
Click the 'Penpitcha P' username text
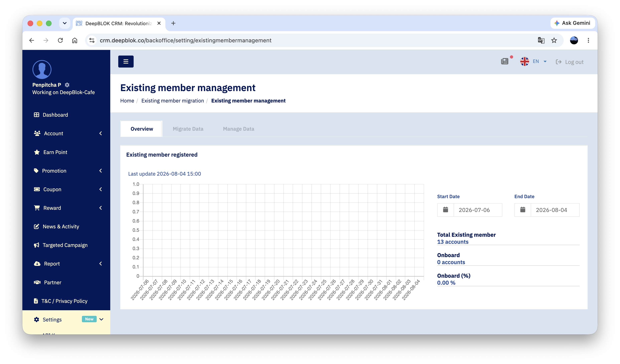coord(47,85)
